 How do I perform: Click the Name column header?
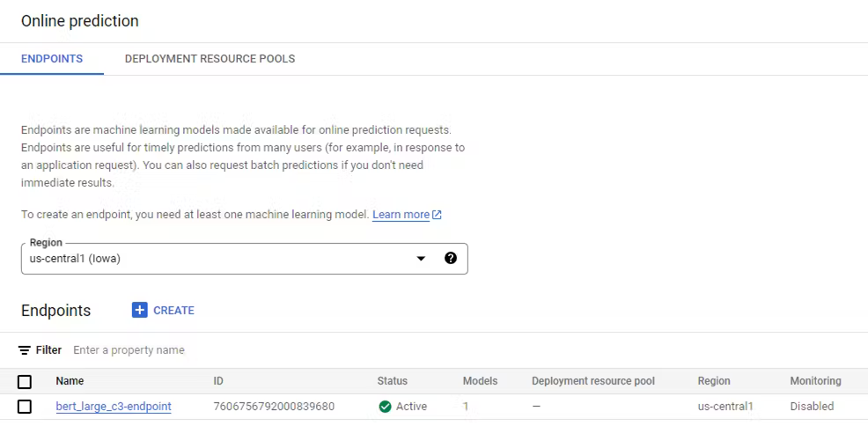[x=70, y=381]
